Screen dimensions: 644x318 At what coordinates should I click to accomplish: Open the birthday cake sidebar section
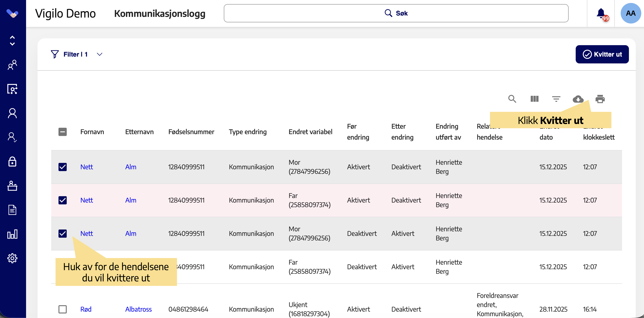[x=12, y=186]
